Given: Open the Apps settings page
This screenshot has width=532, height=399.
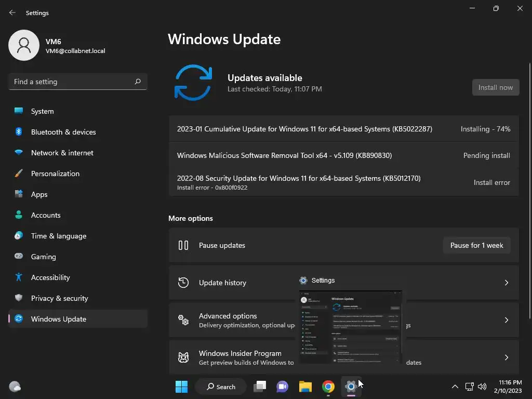Looking at the screenshot, I should click(x=78, y=194).
